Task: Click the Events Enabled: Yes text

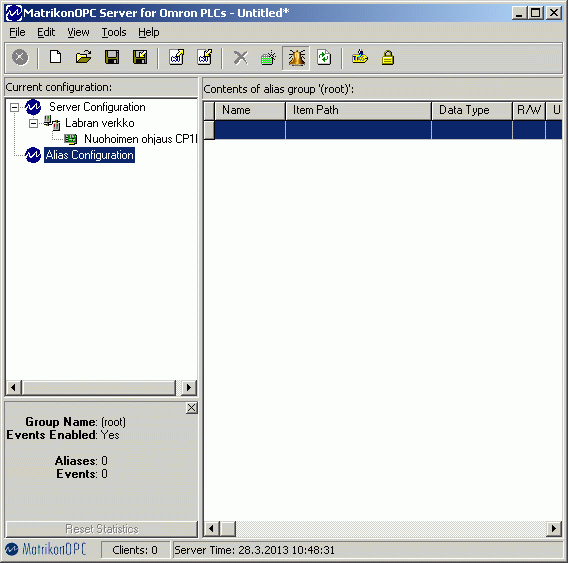Action: pos(63,435)
